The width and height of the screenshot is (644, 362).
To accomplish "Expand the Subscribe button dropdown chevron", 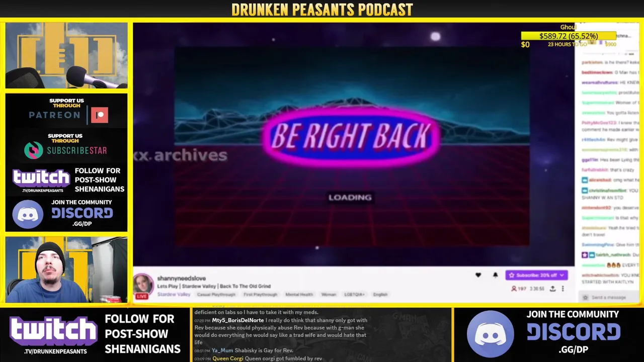I will [562, 275].
